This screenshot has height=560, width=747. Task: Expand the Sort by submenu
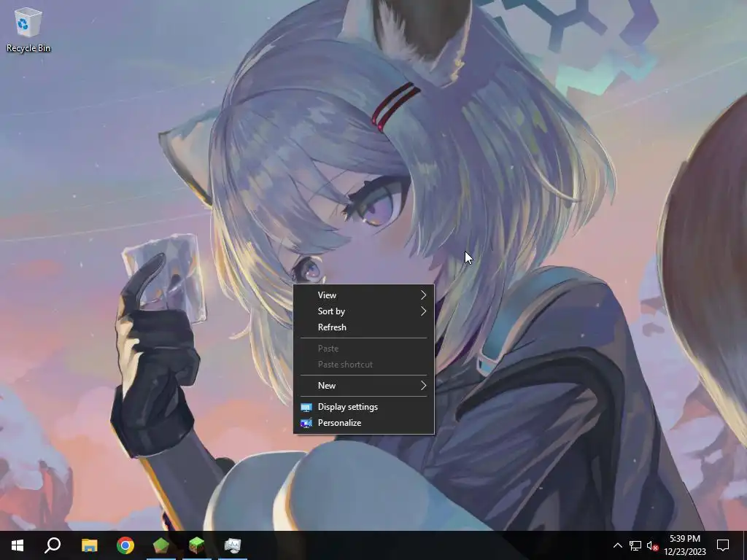363,311
